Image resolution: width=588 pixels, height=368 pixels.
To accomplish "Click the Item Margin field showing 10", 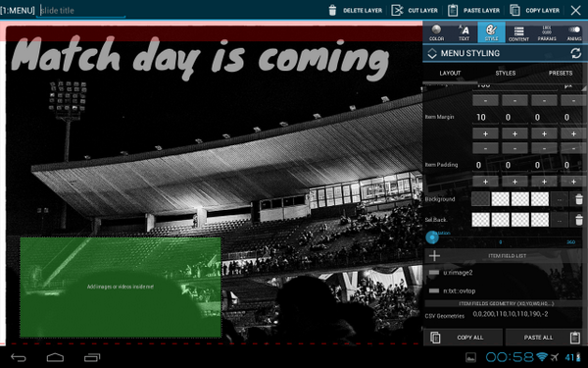I will click(485, 117).
